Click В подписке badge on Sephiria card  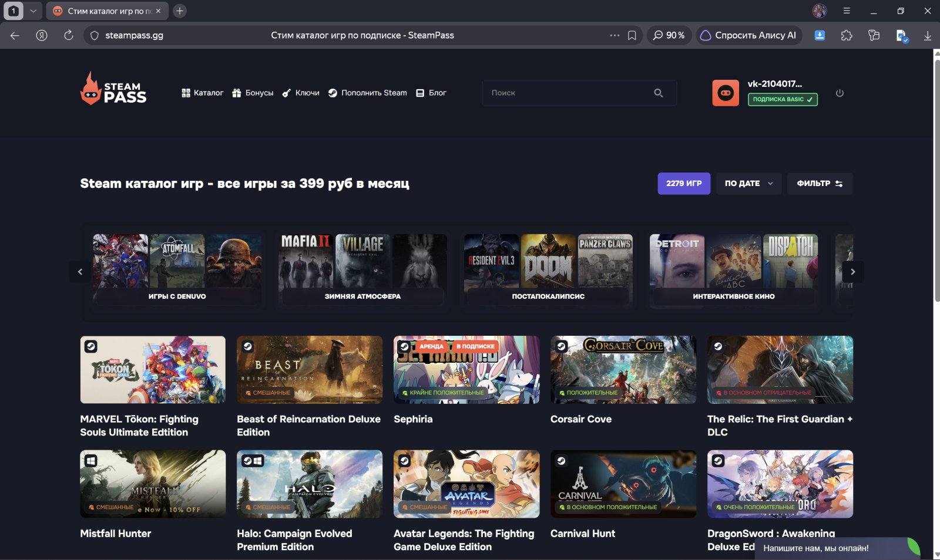pos(475,346)
